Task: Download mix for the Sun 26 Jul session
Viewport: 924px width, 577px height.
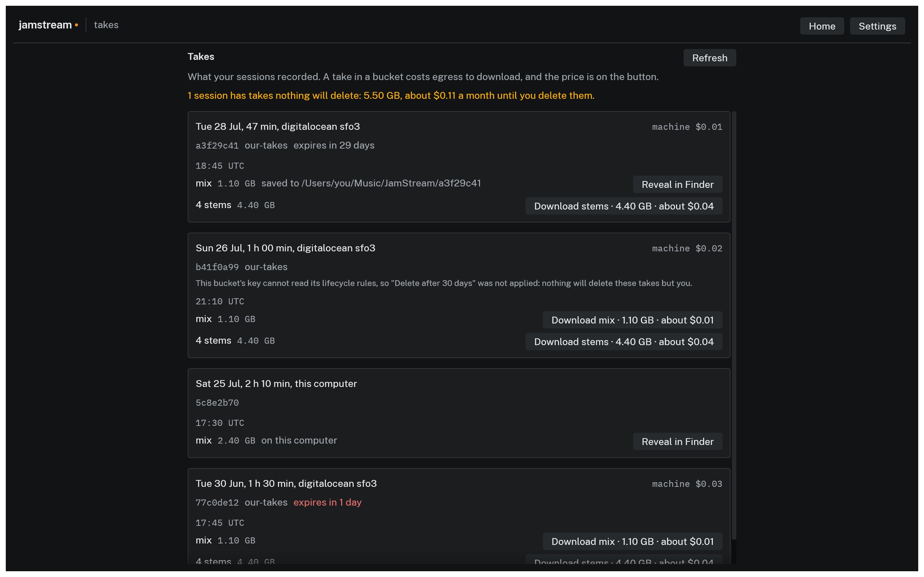Action: pyautogui.click(x=632, y=320)
